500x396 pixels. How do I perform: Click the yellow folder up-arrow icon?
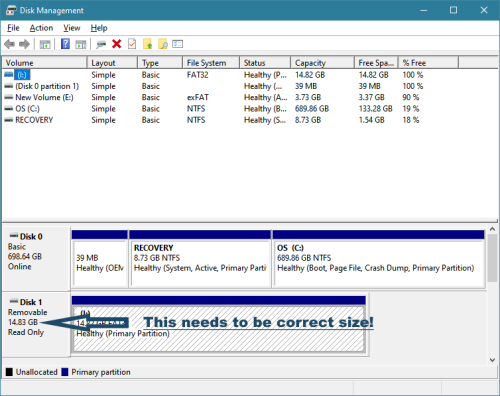(147, 44)
